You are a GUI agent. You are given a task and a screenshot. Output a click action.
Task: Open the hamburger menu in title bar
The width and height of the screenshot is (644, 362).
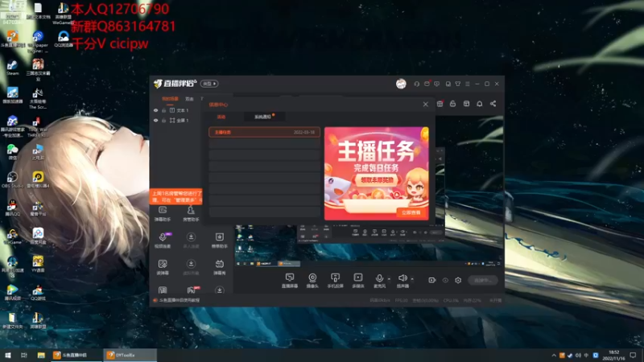pyautogui.click(x=468, y=84)
